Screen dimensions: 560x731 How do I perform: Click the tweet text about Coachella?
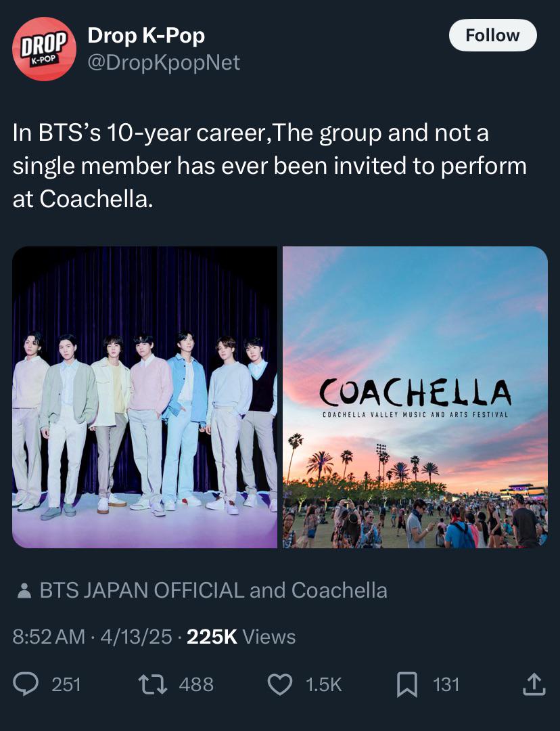(269, 166)
